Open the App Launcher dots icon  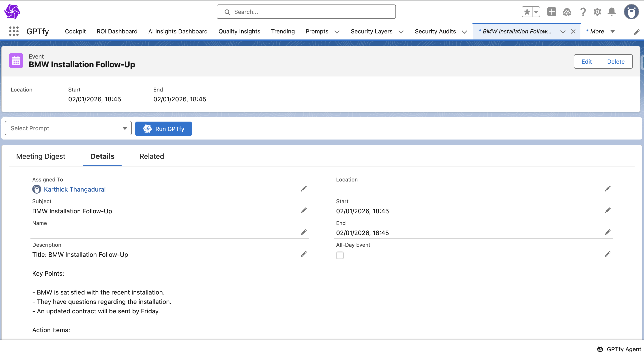pyautogui.click(x=14, y=31)
